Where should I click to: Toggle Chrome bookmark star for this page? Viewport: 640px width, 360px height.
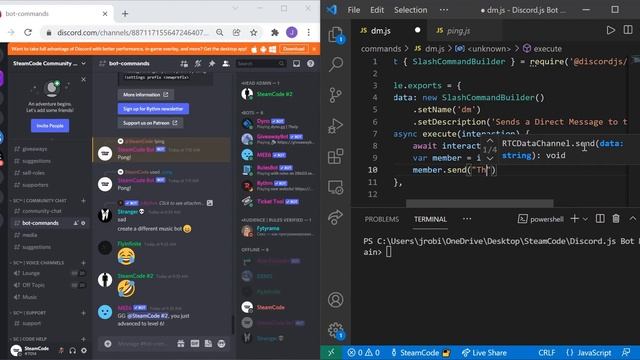coord(253,32)
